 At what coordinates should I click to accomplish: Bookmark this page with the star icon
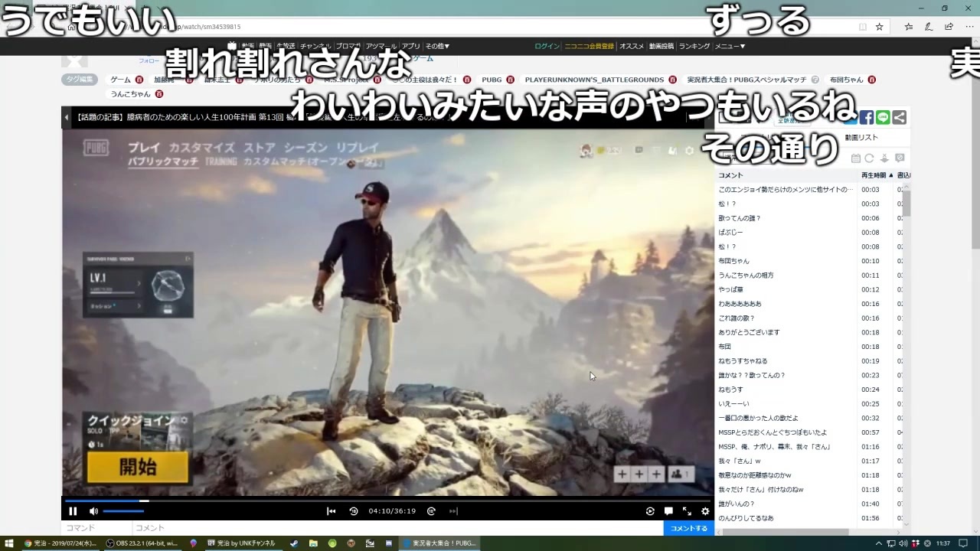click(x=880, y=27)
